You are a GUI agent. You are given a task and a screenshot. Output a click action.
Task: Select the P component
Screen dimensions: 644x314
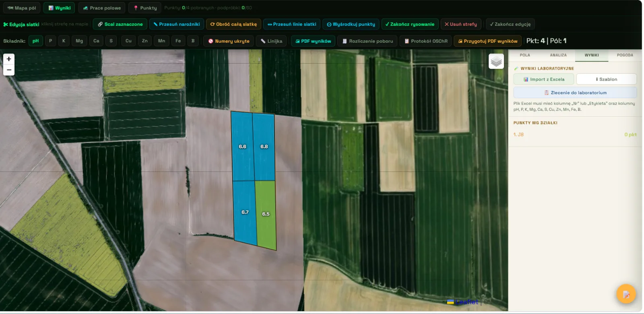(50, 41)
